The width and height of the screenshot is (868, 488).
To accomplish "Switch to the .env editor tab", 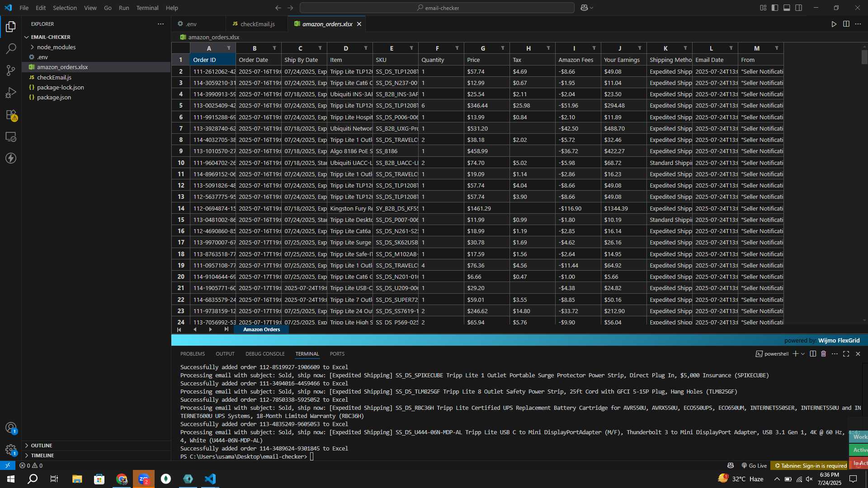I will 191,24.
